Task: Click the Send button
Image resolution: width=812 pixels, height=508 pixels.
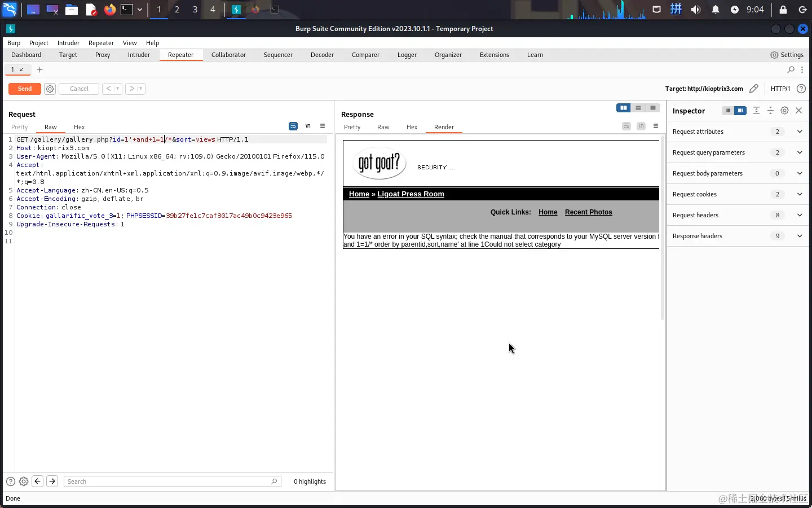Action: (25, 89)
